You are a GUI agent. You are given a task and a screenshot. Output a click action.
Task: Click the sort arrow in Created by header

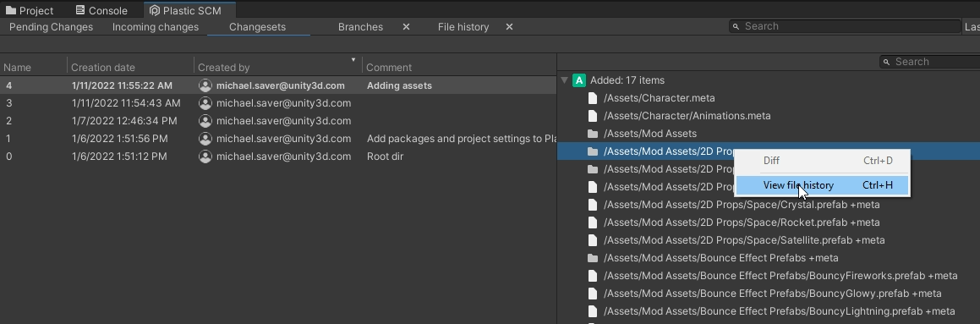coord(353,60)
